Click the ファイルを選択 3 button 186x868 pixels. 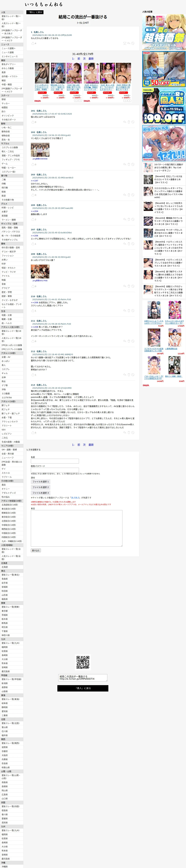[41, 493]
